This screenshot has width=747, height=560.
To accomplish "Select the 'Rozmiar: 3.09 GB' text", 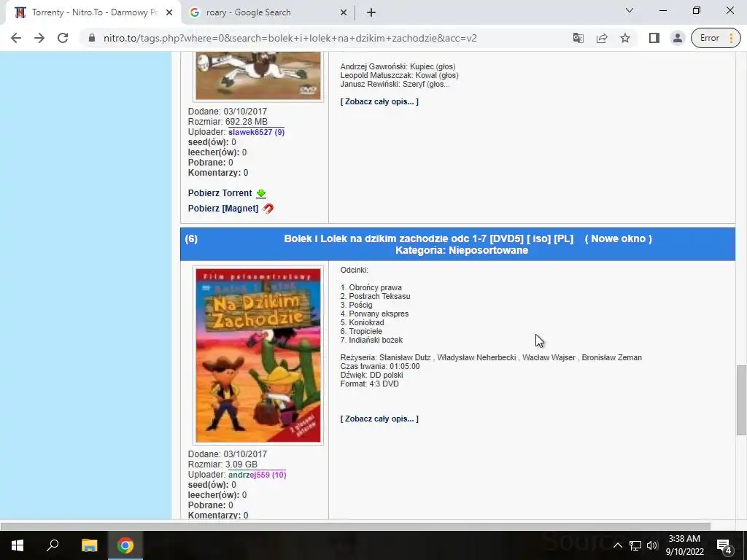I will click(222, 464).
